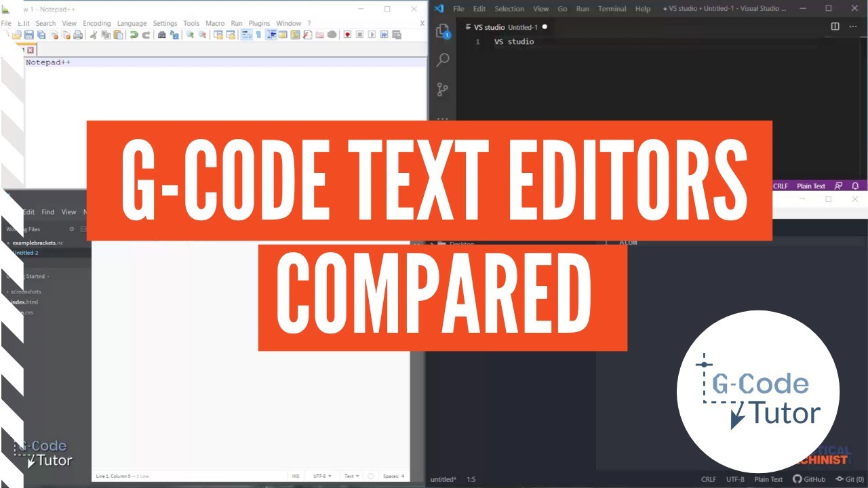
Task: Open Find with the binoculars icon in Notepad++
Action: [162, 35]
